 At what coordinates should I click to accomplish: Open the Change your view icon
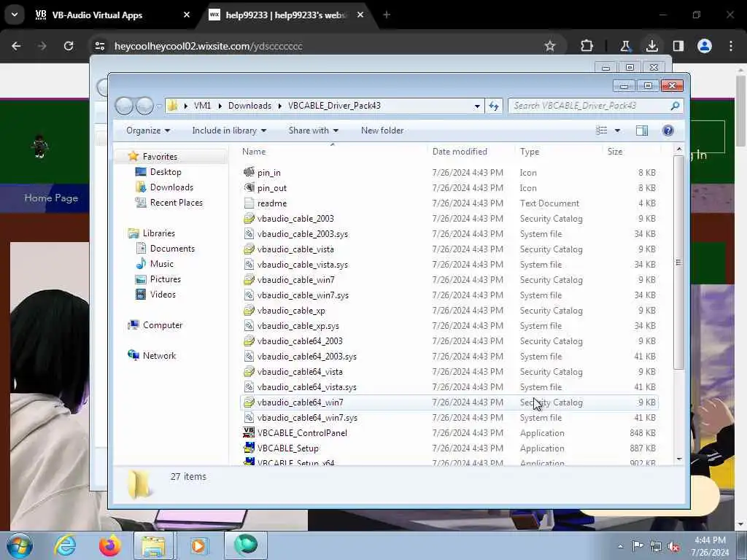point(602,131)
